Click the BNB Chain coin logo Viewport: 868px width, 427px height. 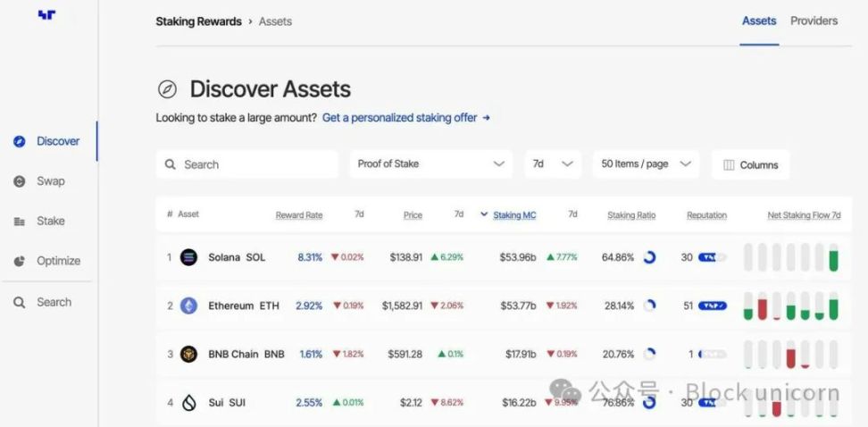[x=188, y=354]
